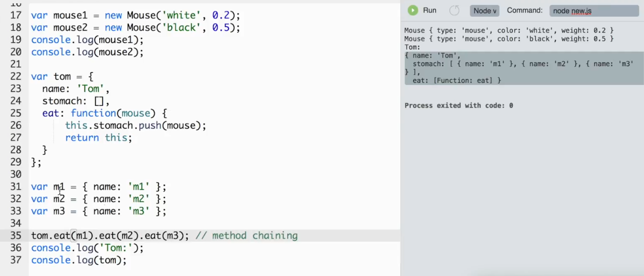Click the name: 'Tom', property line in code

(x=76, y=89)
